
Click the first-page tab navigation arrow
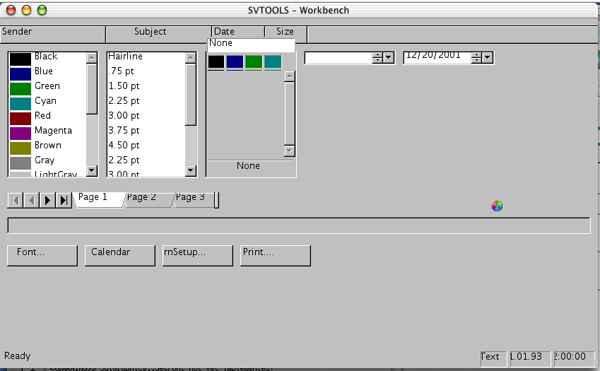pos(16,200)
